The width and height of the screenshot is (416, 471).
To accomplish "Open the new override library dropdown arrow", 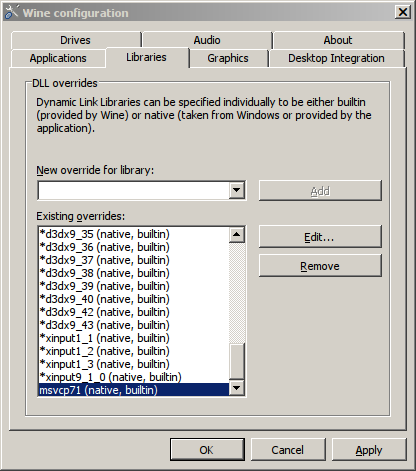I will (x=237, y=190).
